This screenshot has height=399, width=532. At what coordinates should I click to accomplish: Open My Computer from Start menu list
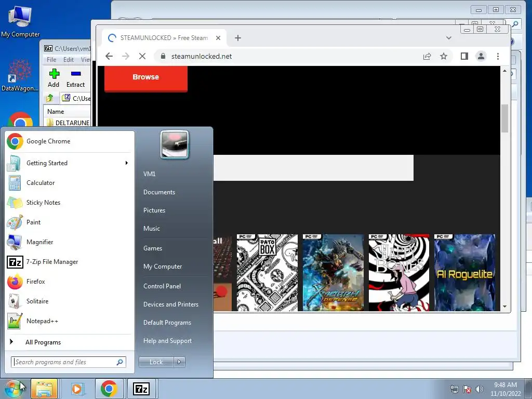[163, 267]
